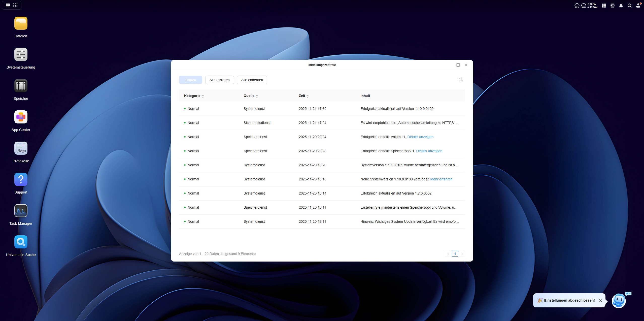Viewport: 644px width, 321px height.
Task: Click the Alle entfernen button
Action: [x=252, y=80]
